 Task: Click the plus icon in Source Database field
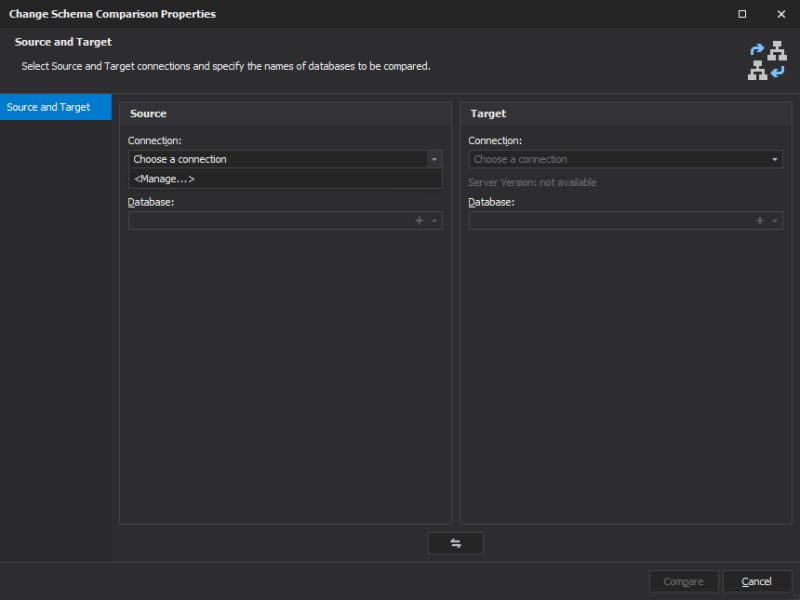click(419, 220)
